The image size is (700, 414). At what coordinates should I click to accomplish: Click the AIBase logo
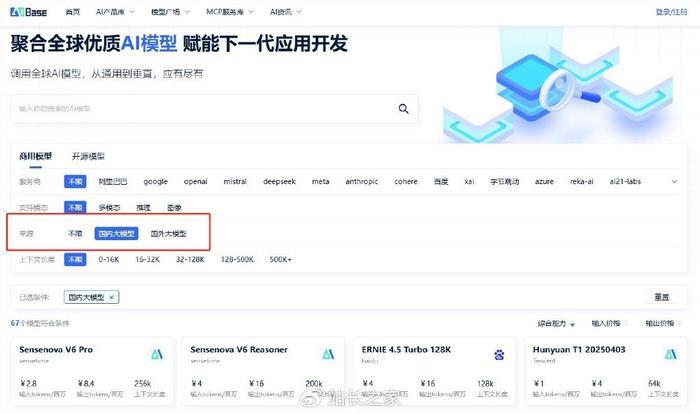point(28,12)
